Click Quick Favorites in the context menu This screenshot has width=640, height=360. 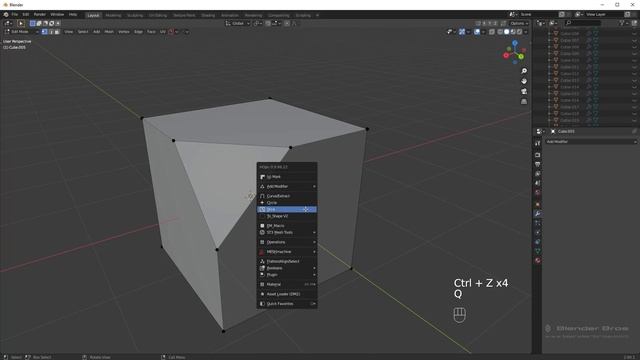[287, 304]
